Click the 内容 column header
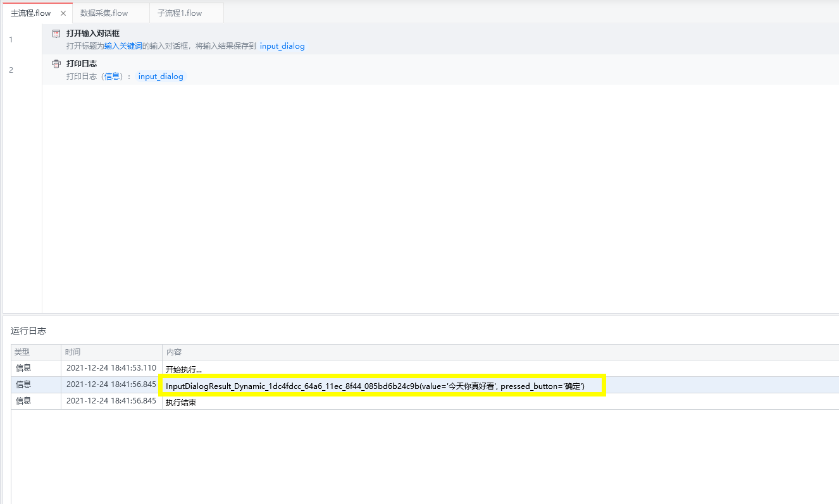Image resolution: width=839 pixels, height=504 pixels. [x=174, y=352]
